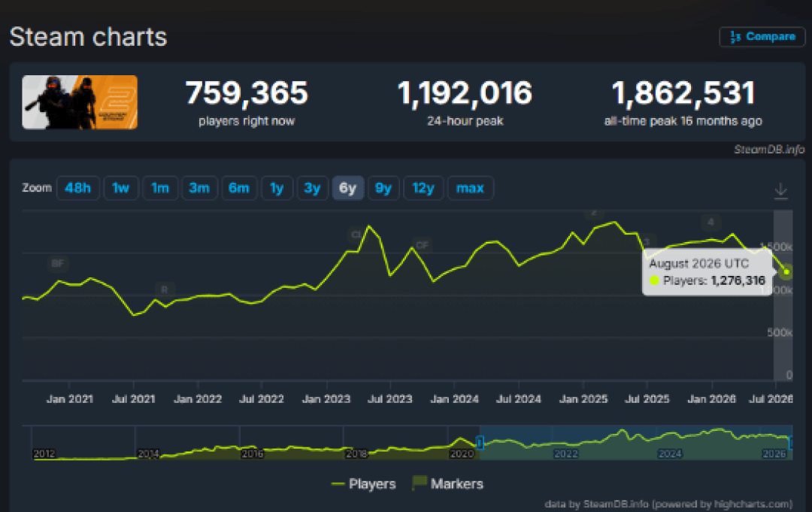Click the Jul 2024 axis label

518,399
